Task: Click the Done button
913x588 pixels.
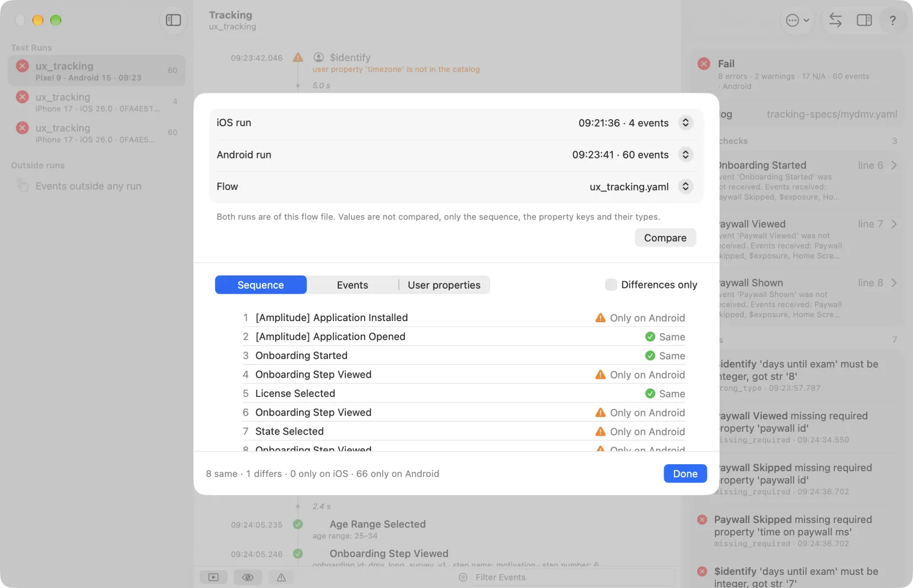Action: (x=685, y=473)
